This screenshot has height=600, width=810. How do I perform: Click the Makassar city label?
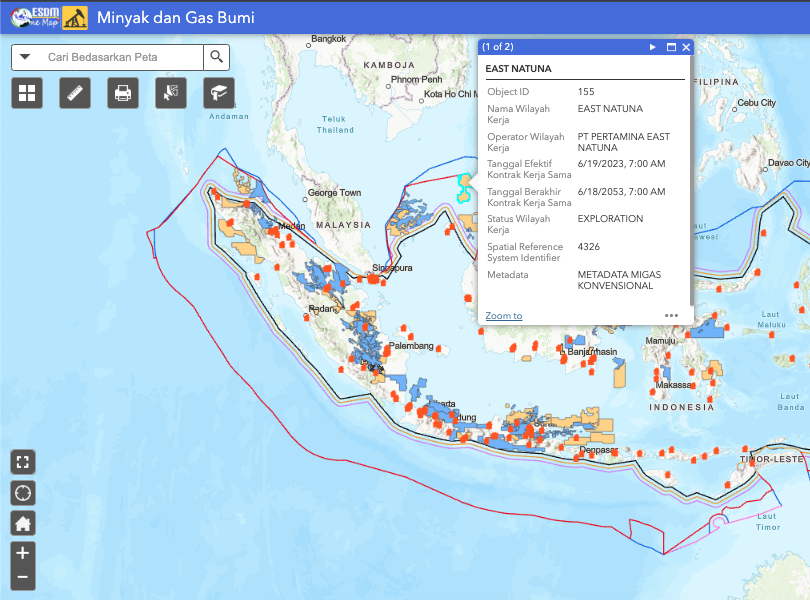click(x=673, y=385)
